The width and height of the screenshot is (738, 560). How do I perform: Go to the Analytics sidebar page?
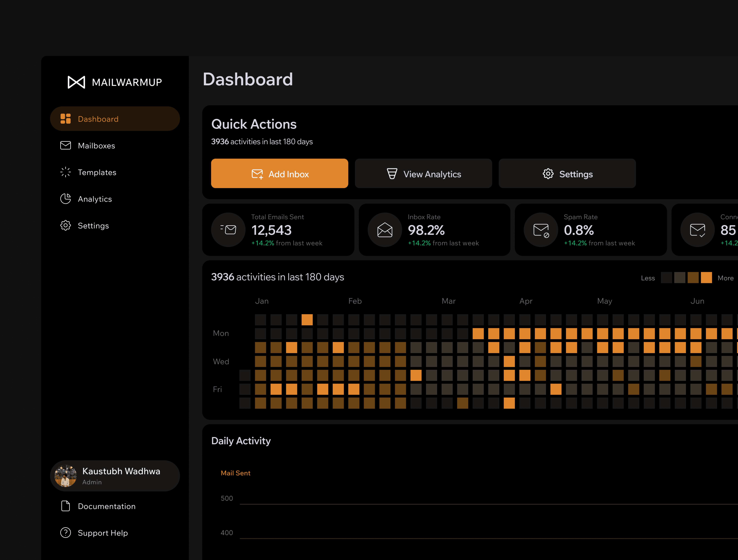(x=95, y=199)
